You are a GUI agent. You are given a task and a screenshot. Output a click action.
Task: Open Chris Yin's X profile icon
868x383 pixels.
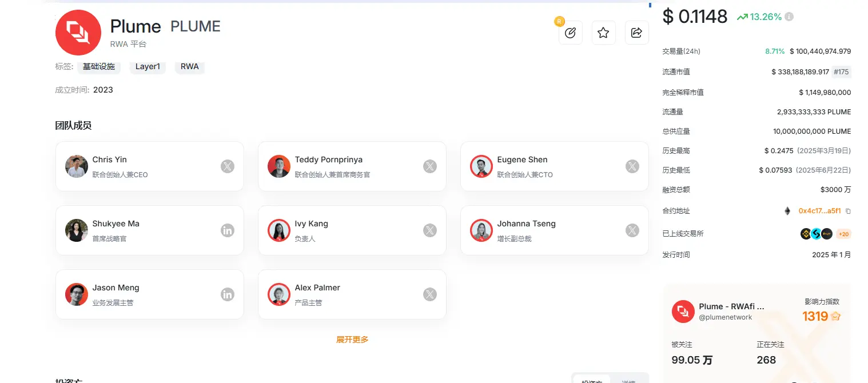[228, 166]
